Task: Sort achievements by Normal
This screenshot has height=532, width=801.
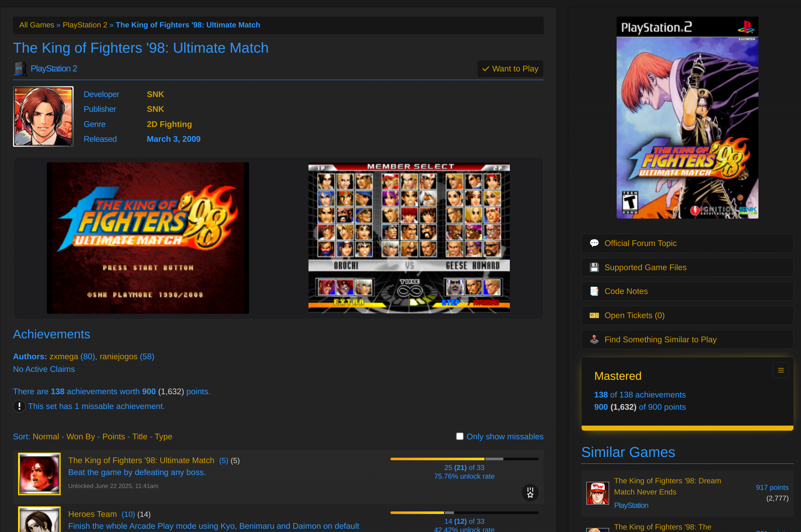Action: click(46, 436)
